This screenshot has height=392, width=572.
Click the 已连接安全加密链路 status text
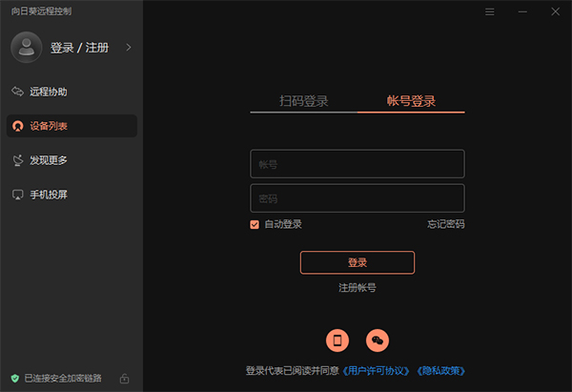[63, 378]
